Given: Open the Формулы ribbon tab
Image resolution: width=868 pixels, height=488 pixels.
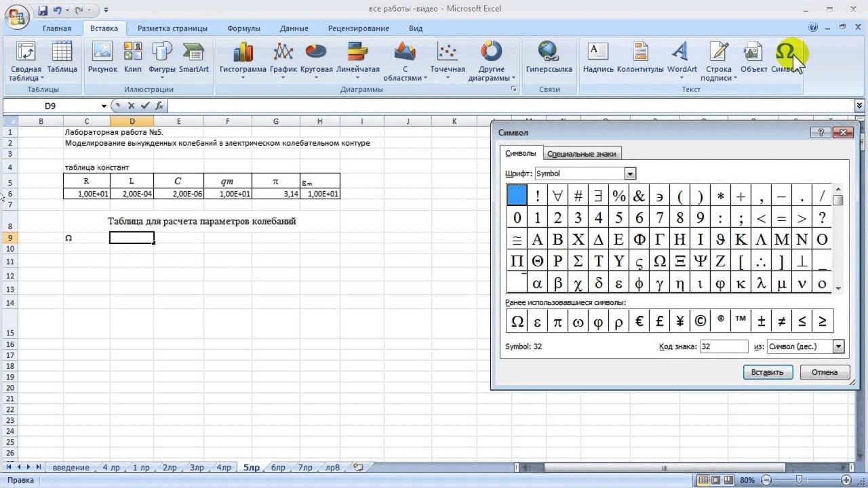Looking at the screenshot, I should click(243, 28).
